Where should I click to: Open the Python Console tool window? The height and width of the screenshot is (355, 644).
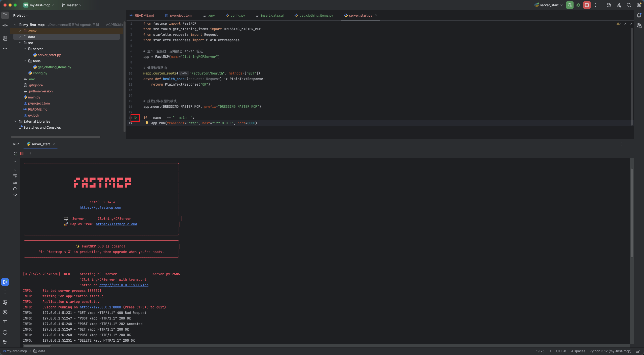[x=5, y=292]
